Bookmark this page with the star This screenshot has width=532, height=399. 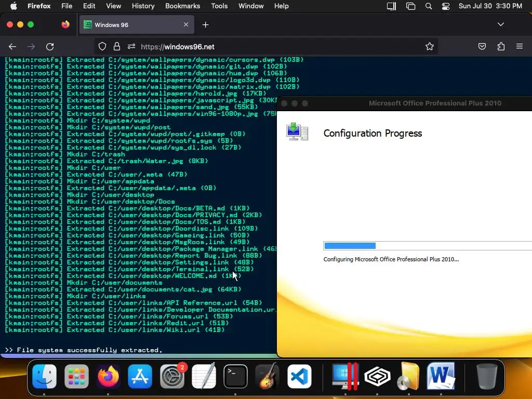click(x=430, y=46)
